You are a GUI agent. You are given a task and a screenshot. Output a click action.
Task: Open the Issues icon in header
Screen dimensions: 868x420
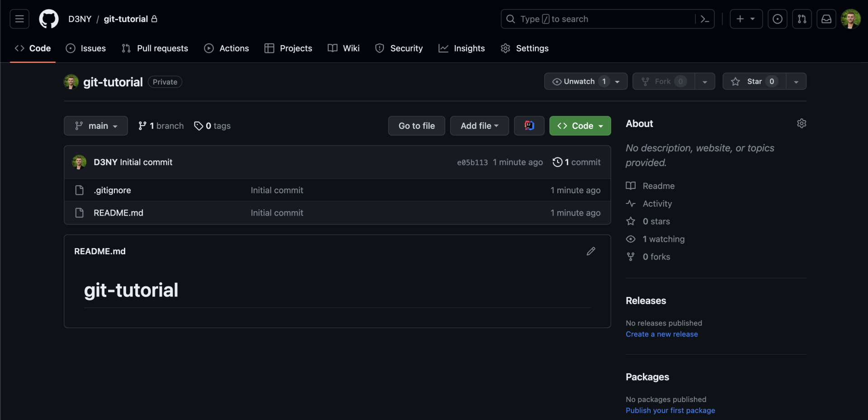coord(777,19)
